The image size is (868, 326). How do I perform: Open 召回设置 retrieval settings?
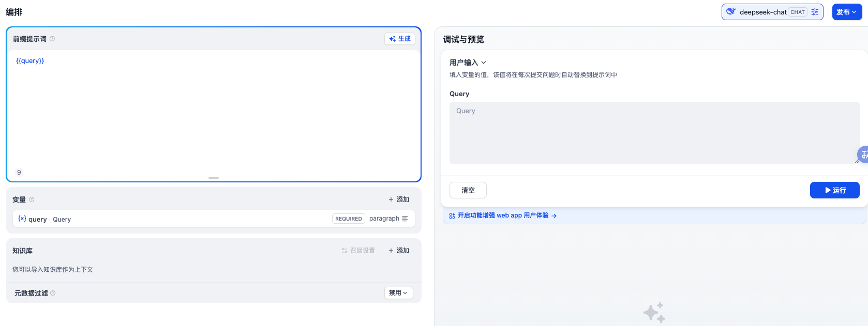tap(358, 251)
